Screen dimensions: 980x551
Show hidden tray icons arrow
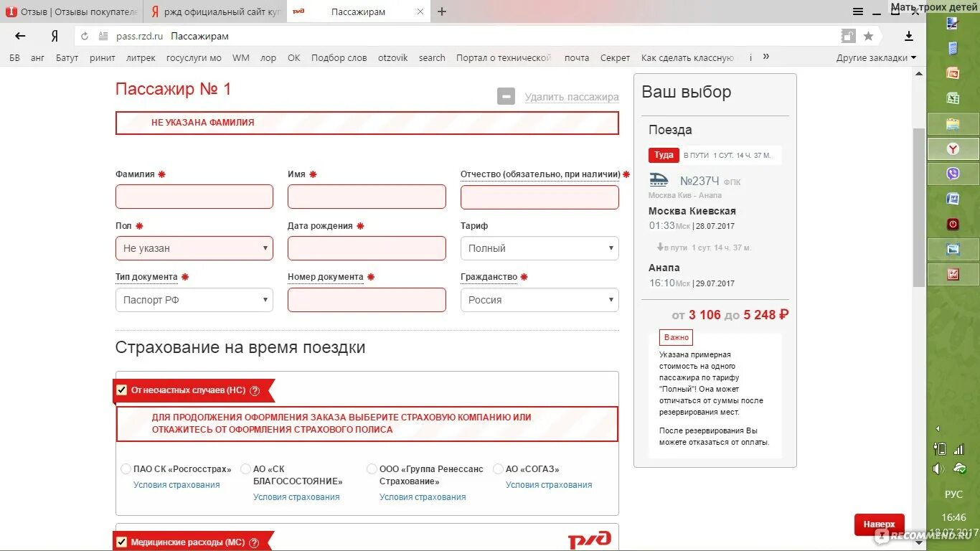pos(938,428)
